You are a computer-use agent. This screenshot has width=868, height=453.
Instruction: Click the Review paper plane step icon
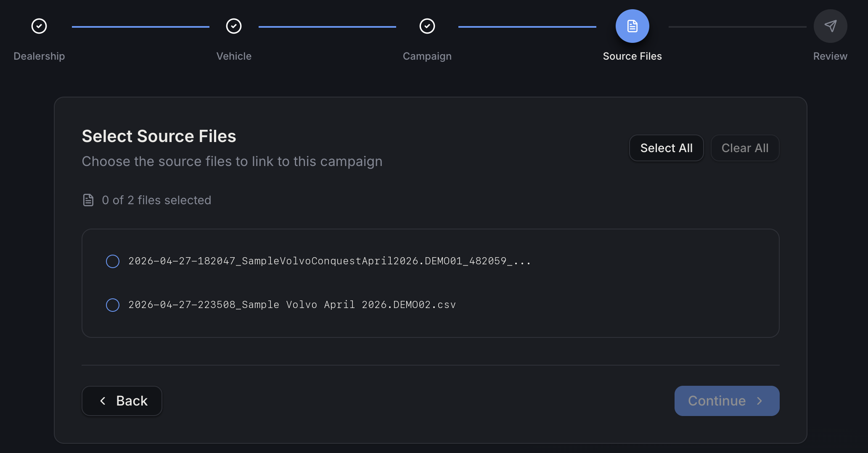click(831, 26)
